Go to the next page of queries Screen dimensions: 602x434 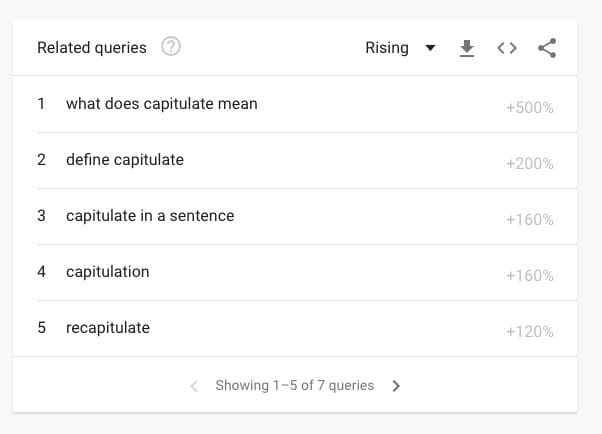(x=396, y=386)
